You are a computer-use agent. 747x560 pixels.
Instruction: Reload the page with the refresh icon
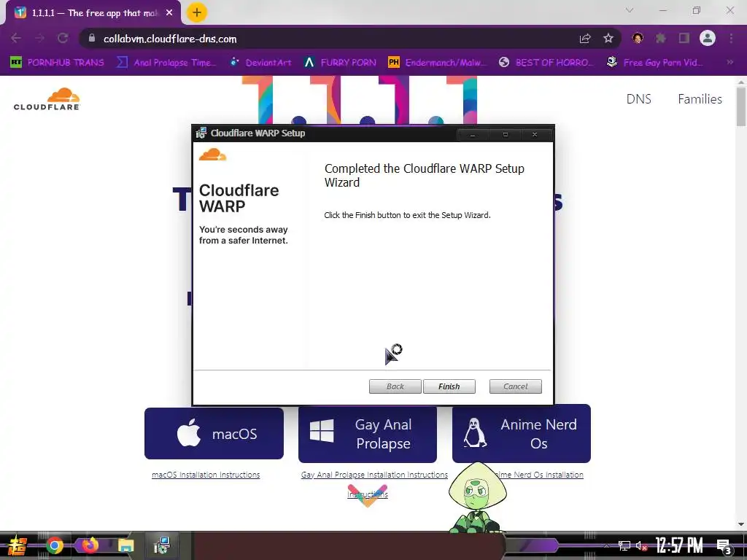[63, 38]
